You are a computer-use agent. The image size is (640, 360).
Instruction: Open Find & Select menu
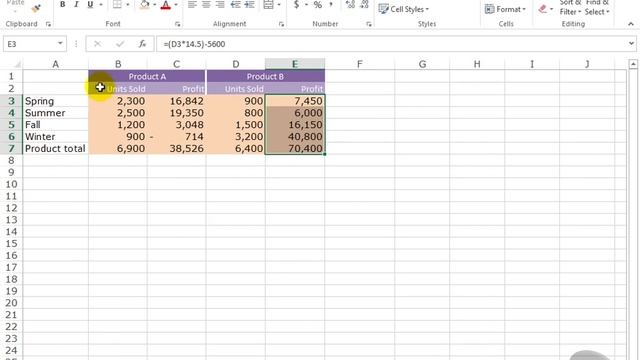(x=597, y=8)
